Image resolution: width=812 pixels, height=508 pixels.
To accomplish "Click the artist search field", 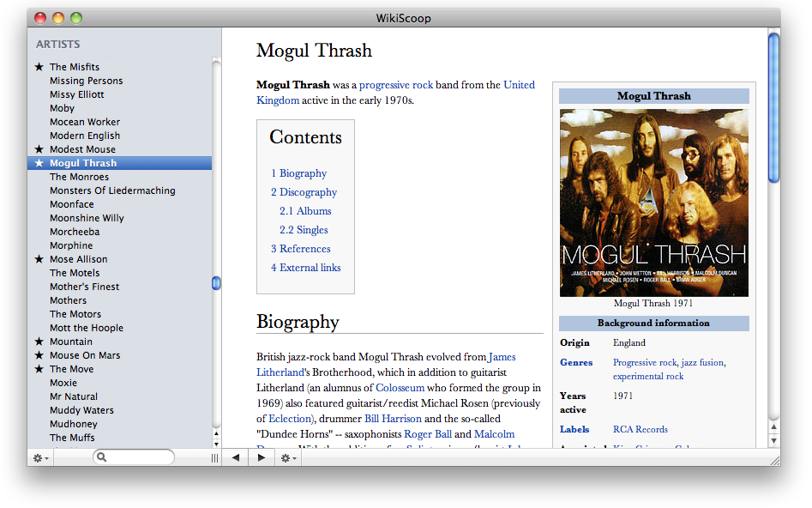I will 134,457.
